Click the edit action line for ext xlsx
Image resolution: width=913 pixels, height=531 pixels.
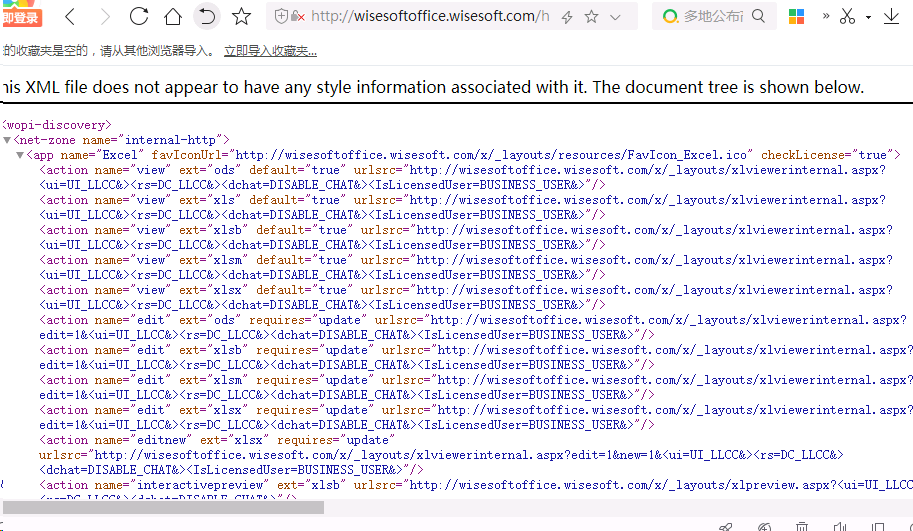click(476, 410)
